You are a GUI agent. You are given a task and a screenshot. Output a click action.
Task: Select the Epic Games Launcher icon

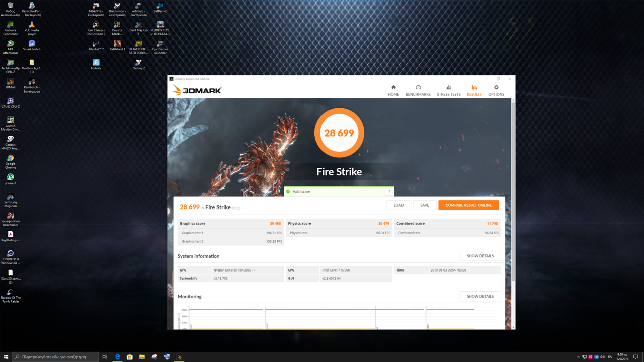coord(160,47)
